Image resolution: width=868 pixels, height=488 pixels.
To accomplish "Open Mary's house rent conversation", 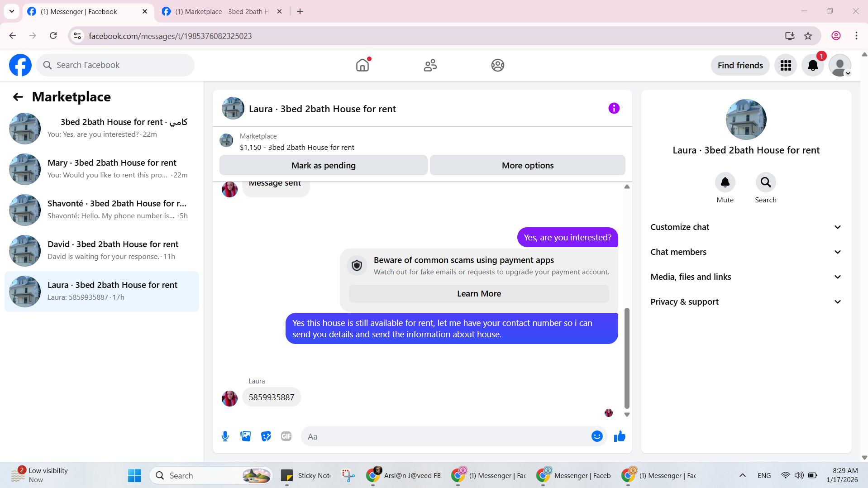I will coord(102,169).
